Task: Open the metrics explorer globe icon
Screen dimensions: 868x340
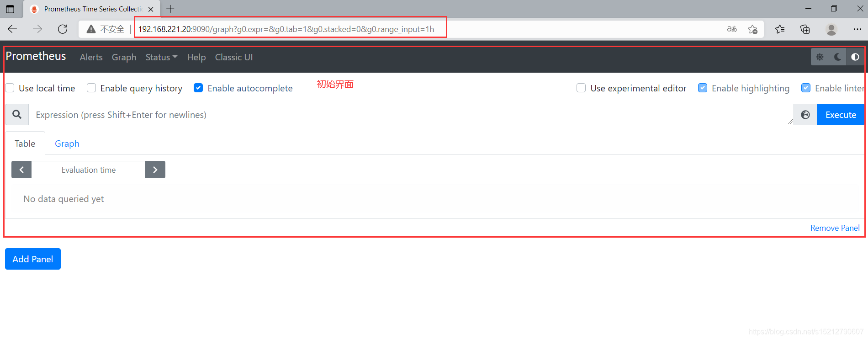Action: tap(805, 115)
